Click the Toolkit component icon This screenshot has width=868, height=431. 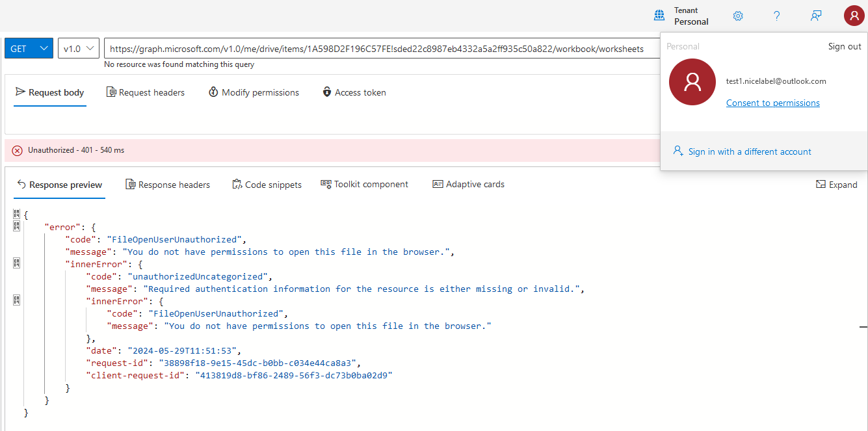(x=326, y=184)
